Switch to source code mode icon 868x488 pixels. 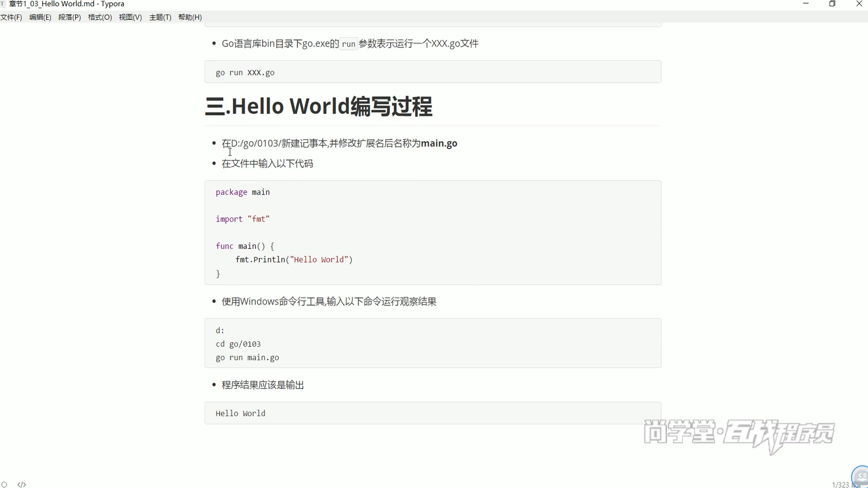(x=22, y=484)
